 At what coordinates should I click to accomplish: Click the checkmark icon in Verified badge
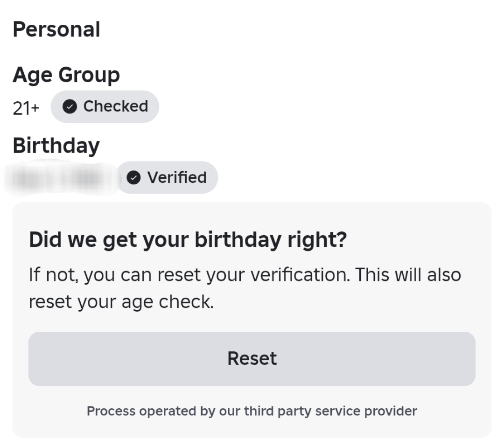tap(134, 178)
